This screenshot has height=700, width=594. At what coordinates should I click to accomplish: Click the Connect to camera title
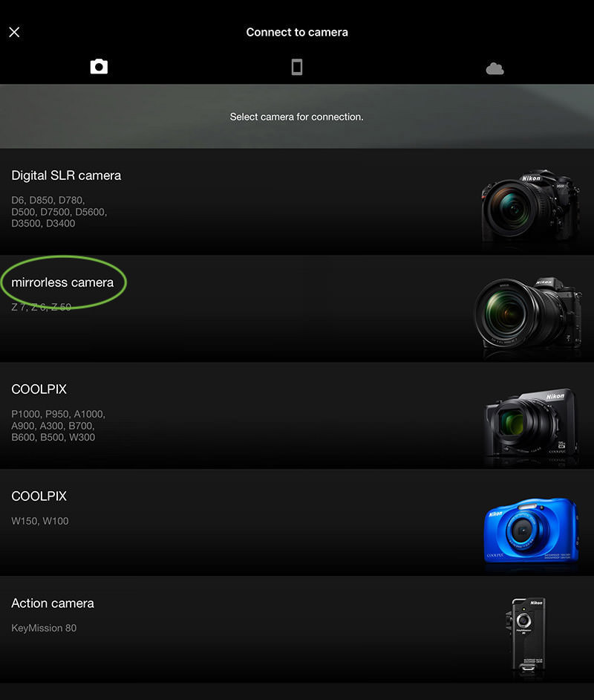297,32
